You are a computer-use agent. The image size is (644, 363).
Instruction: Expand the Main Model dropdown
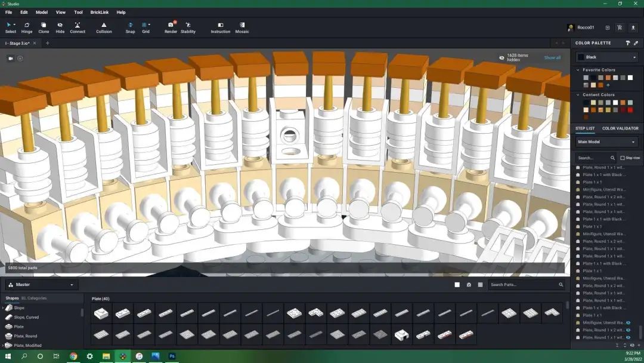pos(606,142)
